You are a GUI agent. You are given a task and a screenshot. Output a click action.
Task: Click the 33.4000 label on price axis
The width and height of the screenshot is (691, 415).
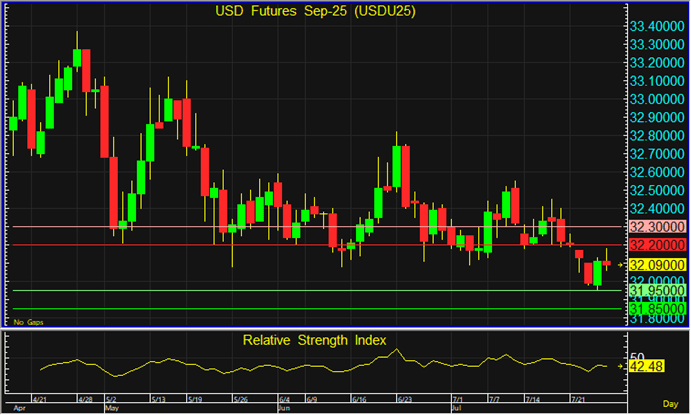coord(655,26)
